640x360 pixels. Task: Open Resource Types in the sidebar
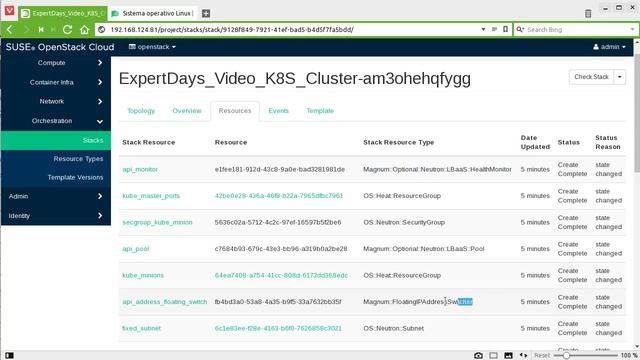tap(56, 159)
